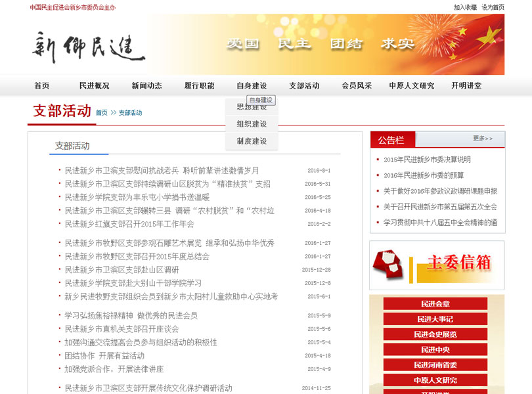Screen dimensions: 532x394
Task: Click the 新乡民进 calligraphy logo
Action: (x=89, y=47)
